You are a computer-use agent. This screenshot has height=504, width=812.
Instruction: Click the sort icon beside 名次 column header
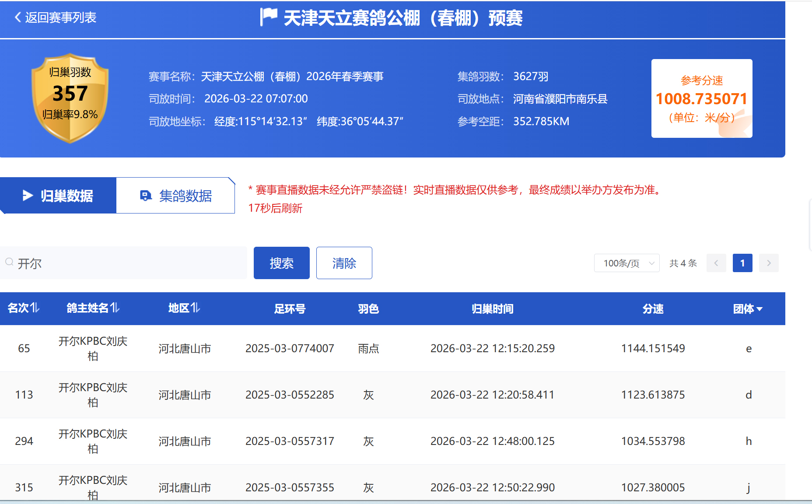coord(35,308)
